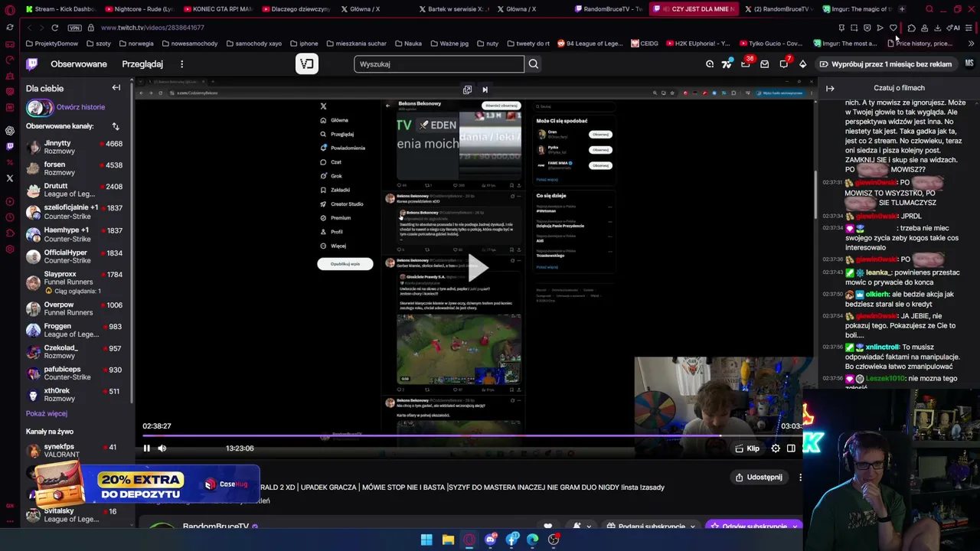Open the norwegia bookmark folder
Screen dimensions: 980x551
(136, 44)
